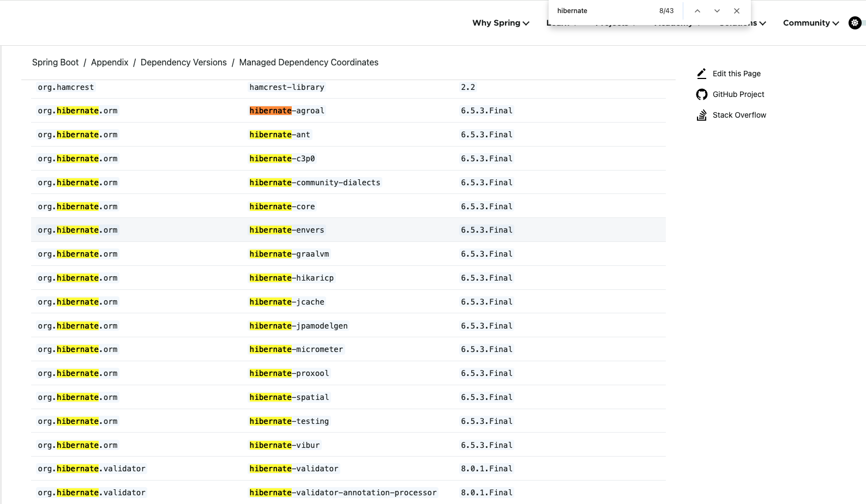Open the GitHub Project link
The width and height of the screenshot is (866, 504).
(x=738, y=94)
